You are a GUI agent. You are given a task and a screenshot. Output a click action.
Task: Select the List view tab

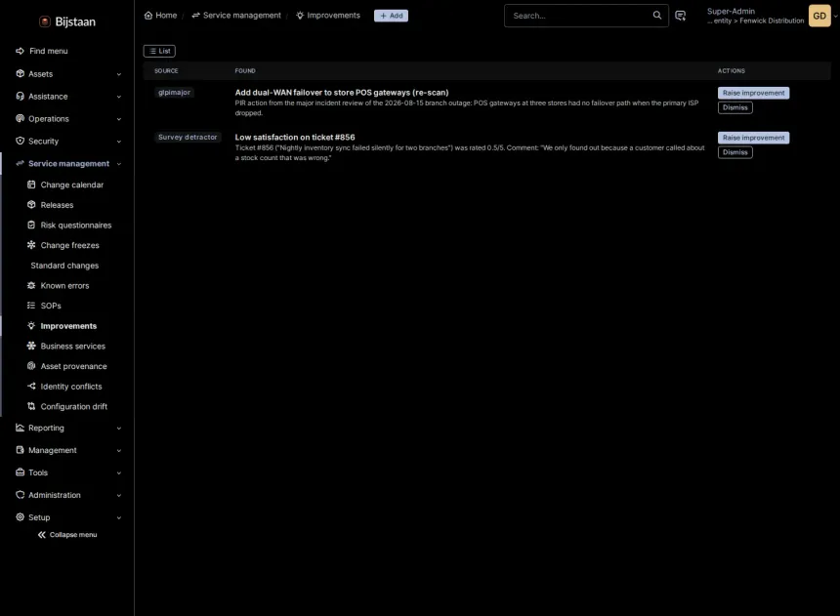(x=159, y=51)
